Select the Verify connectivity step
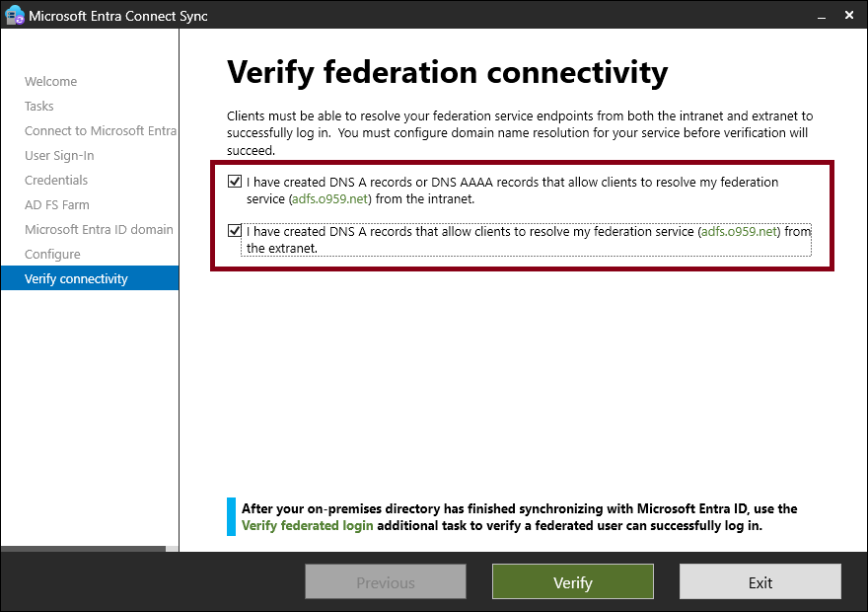Screen dimensions: 868x612 pos(90,278)
